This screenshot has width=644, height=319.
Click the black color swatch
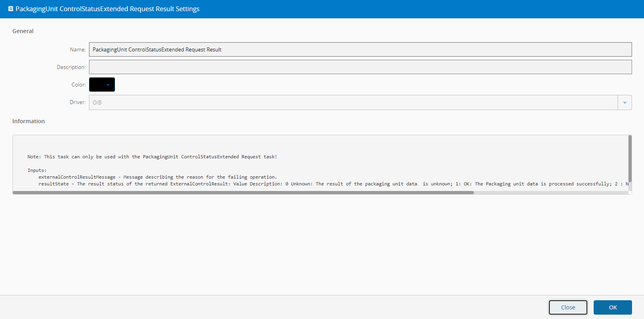(x=98, y=85)
